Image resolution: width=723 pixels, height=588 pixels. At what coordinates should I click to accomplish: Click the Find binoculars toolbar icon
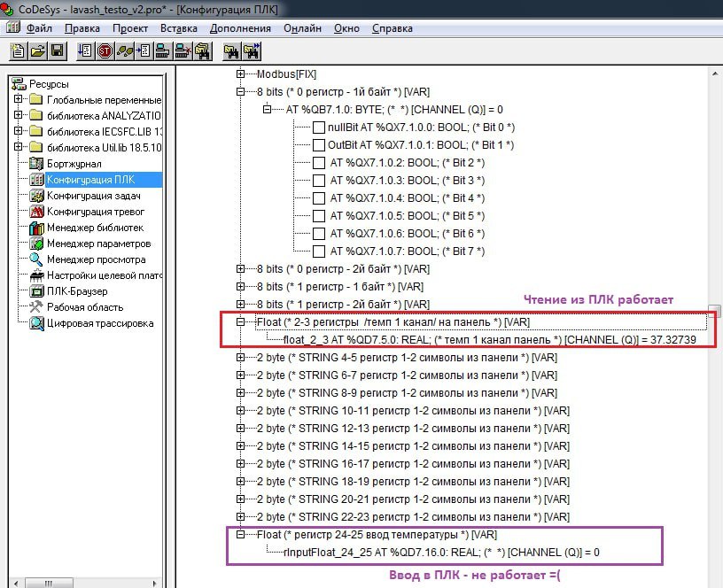coord(231,51)
